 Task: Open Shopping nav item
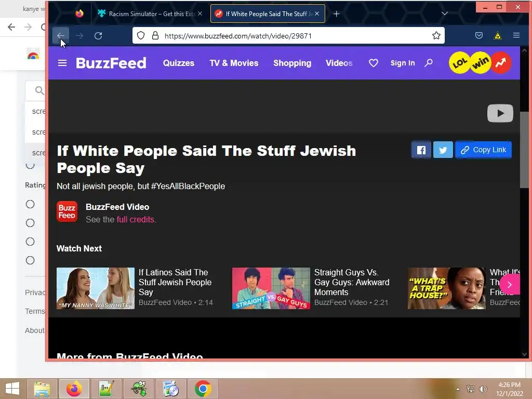pos(292,63)
